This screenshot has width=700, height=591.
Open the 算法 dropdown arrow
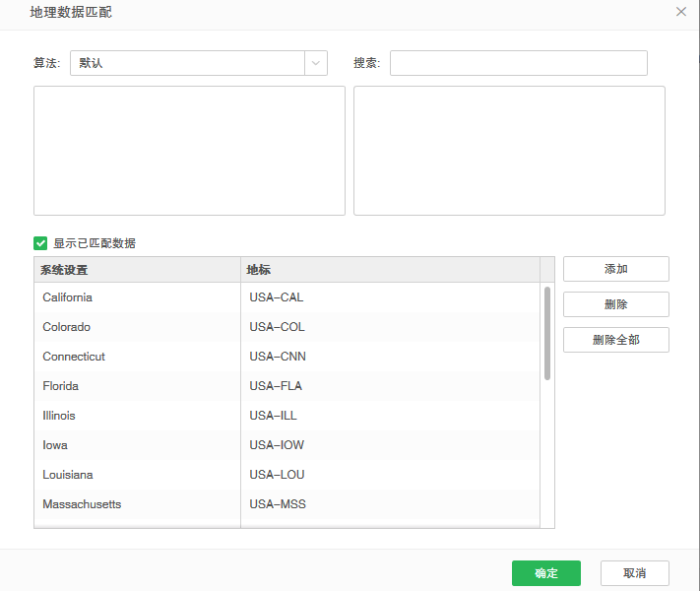(x=316, y=63)
